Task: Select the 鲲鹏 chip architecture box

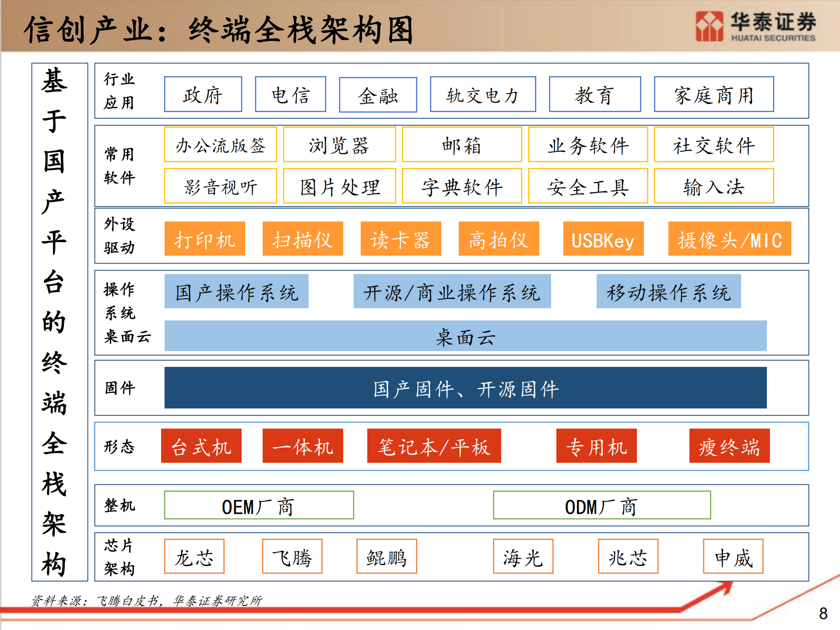Action: pos(386,557)
